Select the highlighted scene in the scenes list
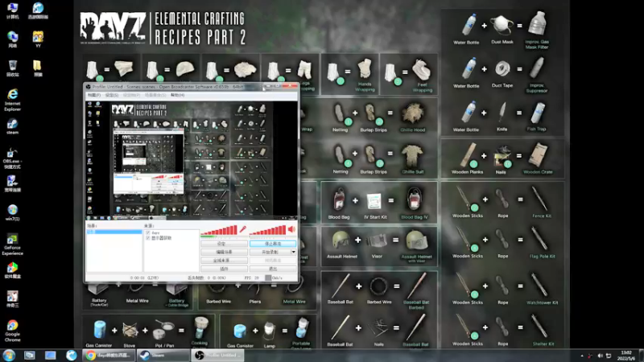This screenshot has height=362, width=644. click(114, 232)
